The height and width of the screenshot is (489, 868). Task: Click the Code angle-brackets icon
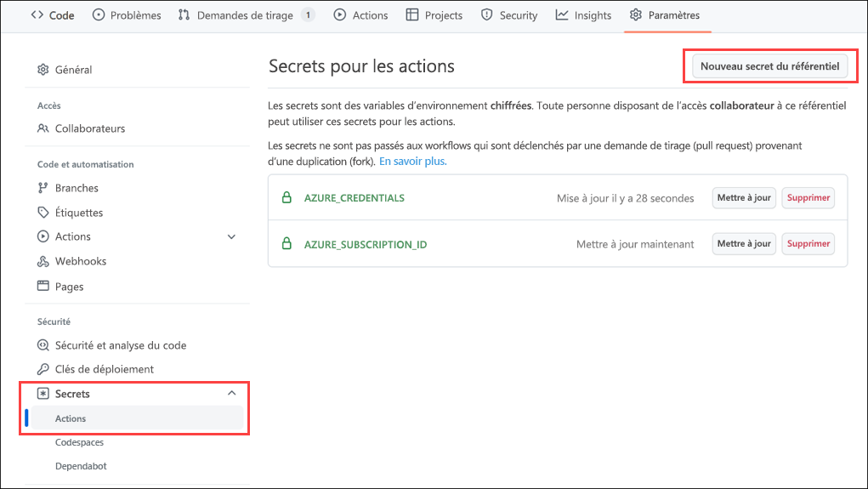coord(37,15)
